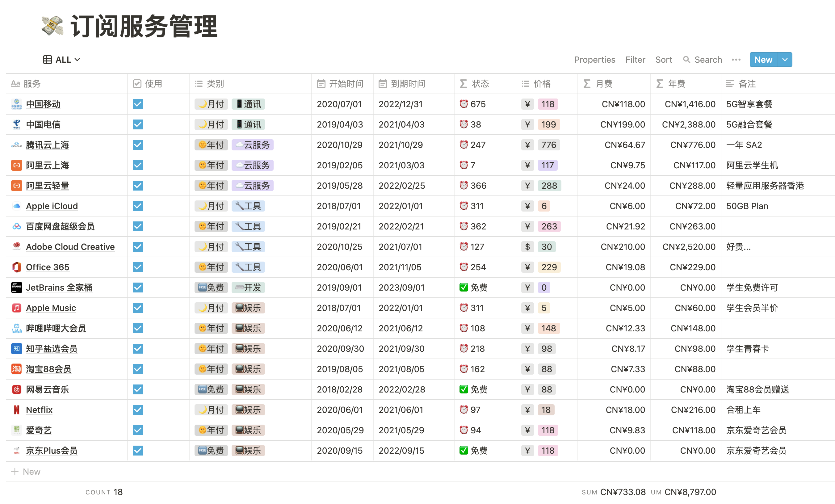Toggle 使用 checkbox for Office 365
Viewport: 835px width, 504px height.
tap(138, 267)
